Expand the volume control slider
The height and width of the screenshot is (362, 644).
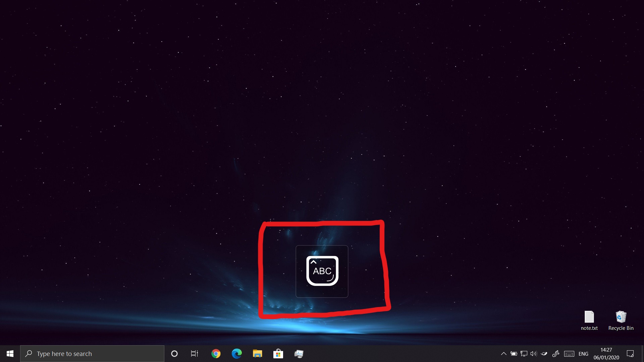(x=534, y=354)
